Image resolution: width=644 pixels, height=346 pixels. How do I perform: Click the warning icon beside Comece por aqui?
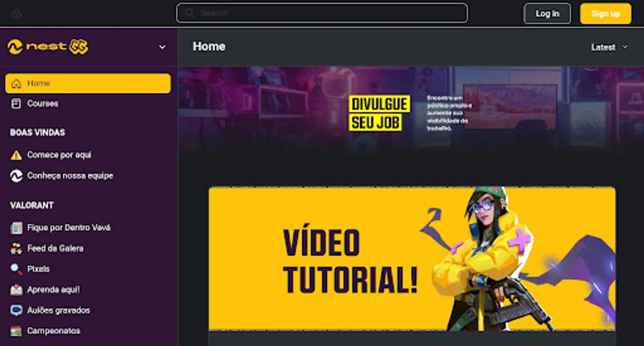click(x=16, y=155)
